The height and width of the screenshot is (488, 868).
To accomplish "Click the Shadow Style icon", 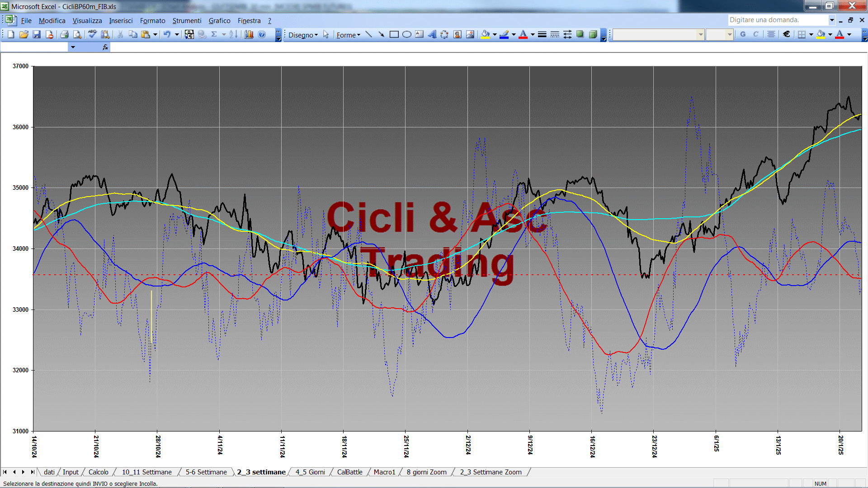I will 580,34.
